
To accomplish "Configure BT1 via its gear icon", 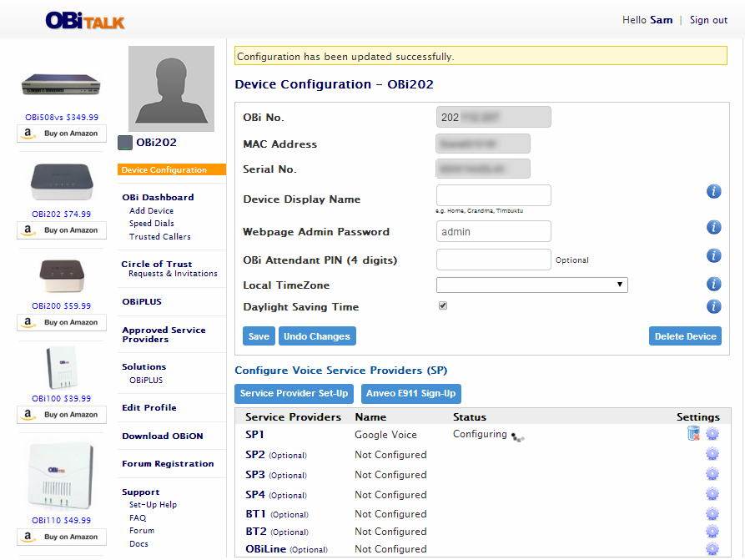I will coord(712,513).
